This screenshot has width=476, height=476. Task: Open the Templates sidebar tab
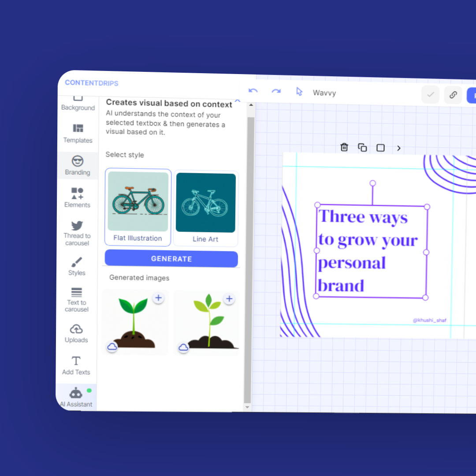pos(78,133)
